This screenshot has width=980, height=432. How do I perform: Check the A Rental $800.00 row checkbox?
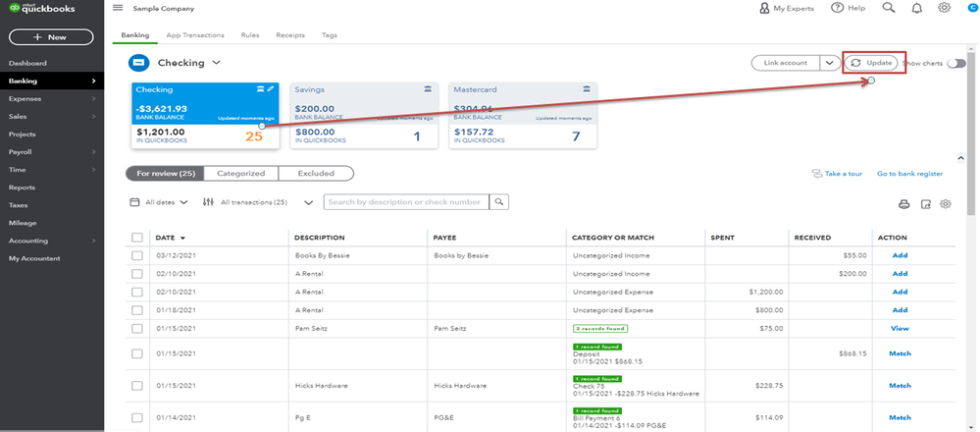pos(137,310)
